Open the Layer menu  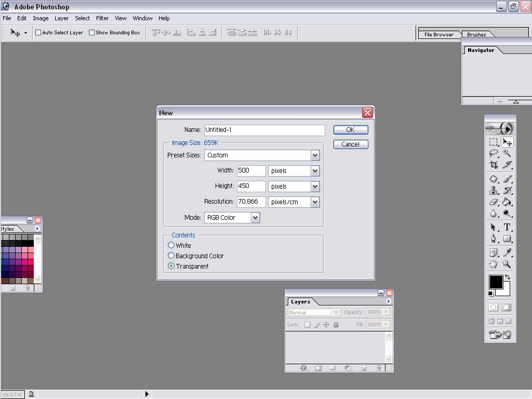coord(61,18)
